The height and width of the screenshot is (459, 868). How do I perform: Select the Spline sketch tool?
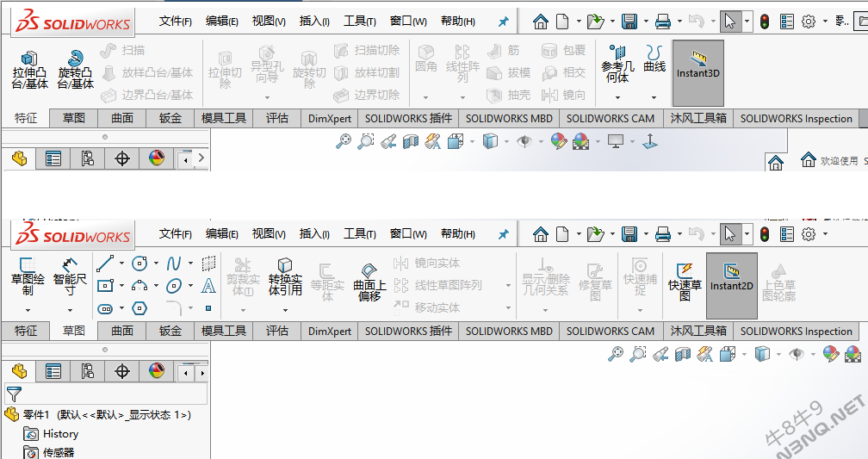(x=174, y=264)
